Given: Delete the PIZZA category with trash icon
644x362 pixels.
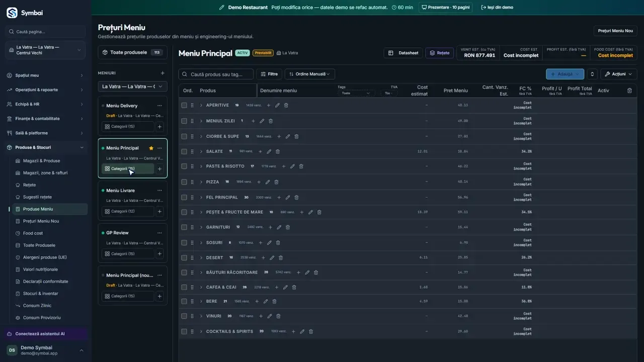Looking at the screenshot, I should pyautogui.click(x=276, y=182).
